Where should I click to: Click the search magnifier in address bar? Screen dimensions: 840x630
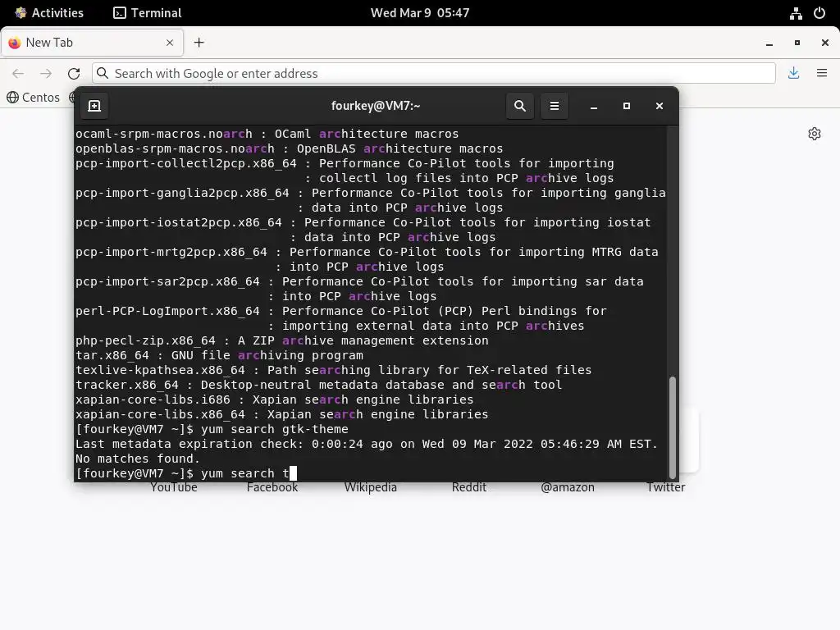[103, 73]
